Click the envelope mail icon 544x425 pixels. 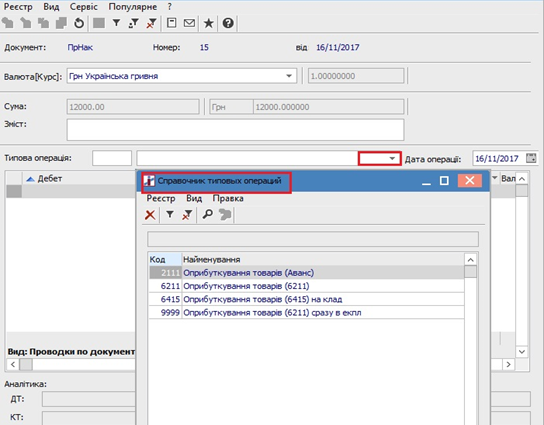point(189,23)
